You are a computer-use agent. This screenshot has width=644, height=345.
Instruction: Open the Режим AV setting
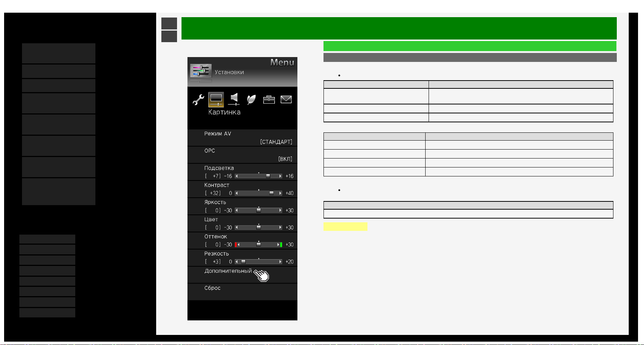242,138
